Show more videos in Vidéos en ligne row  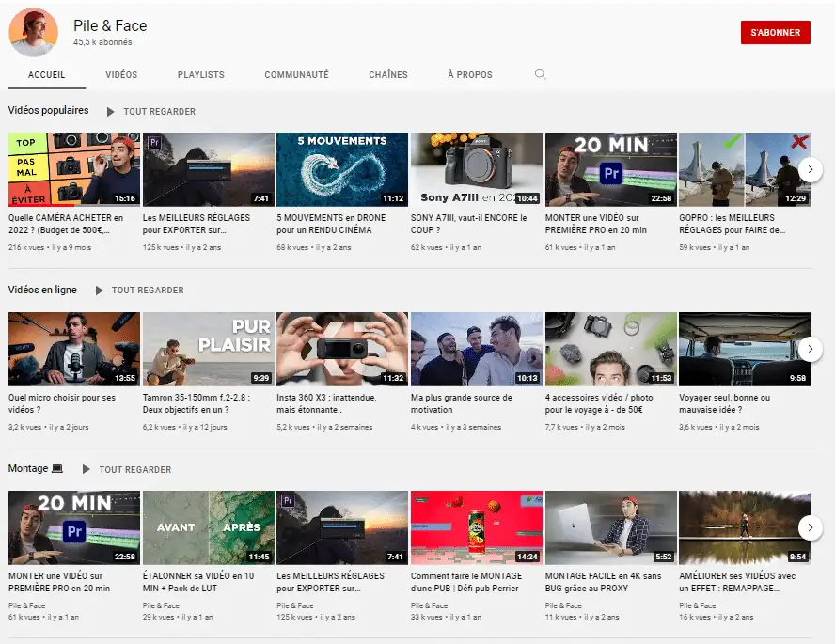pos(810,349)
